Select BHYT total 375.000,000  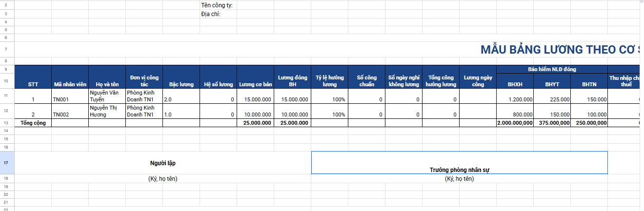552,123
